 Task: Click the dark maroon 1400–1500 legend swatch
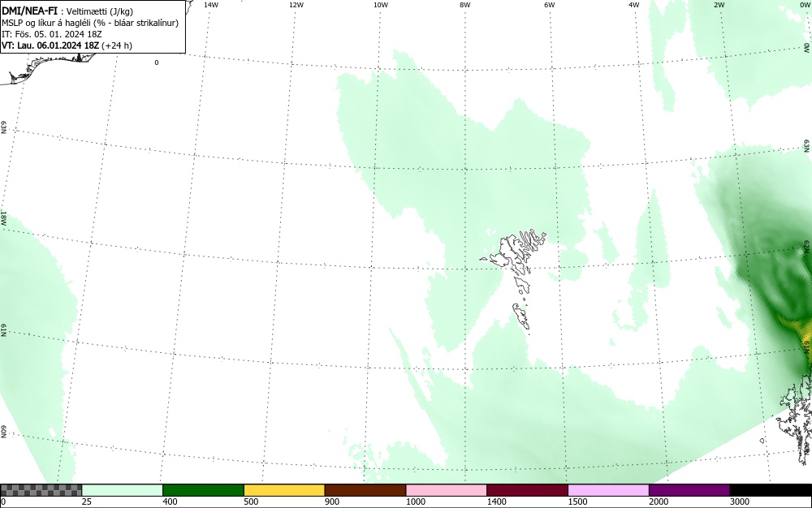[527, 490]
